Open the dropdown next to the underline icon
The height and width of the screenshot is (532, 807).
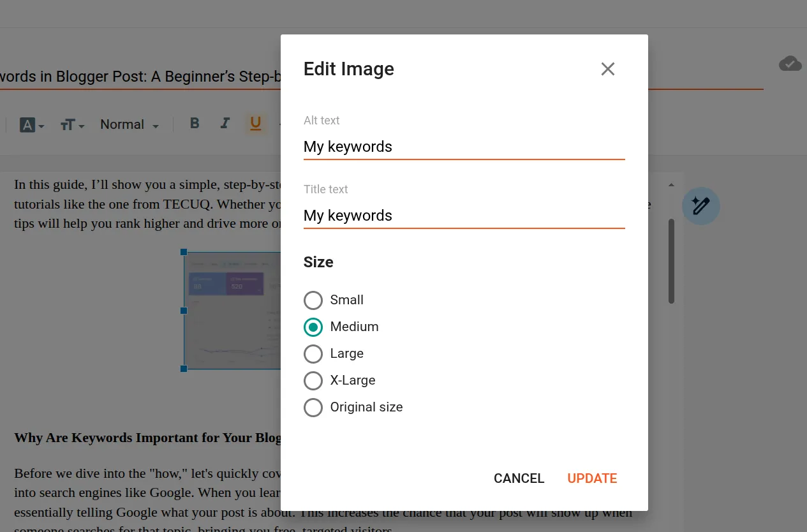pos(279,124)
